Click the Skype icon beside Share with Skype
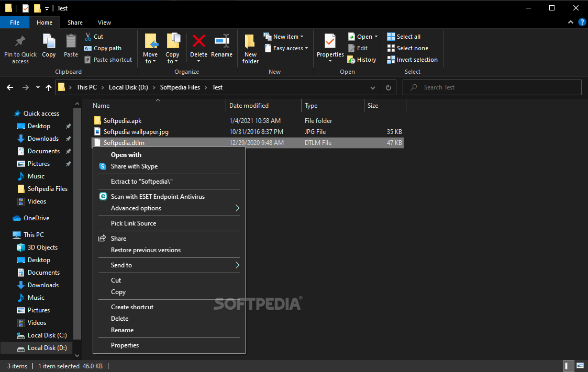Screen dimensions: 588x372 pos(103,166)
